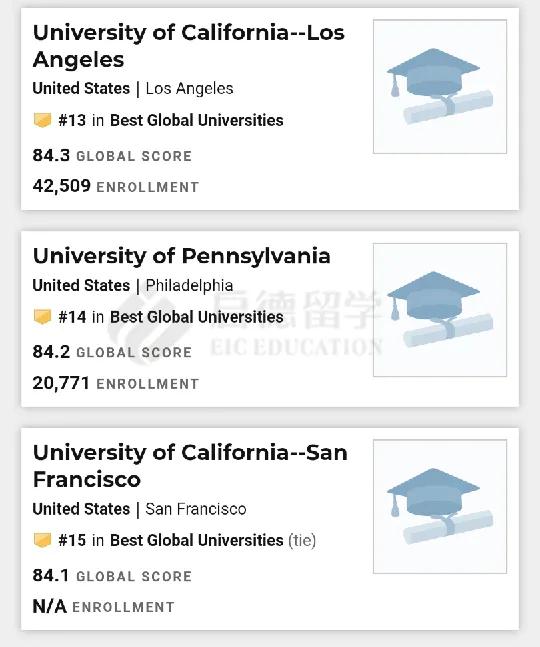
Task: Click #15 in Best Global Universities (tie)
Action: click(x=187, y=541)
